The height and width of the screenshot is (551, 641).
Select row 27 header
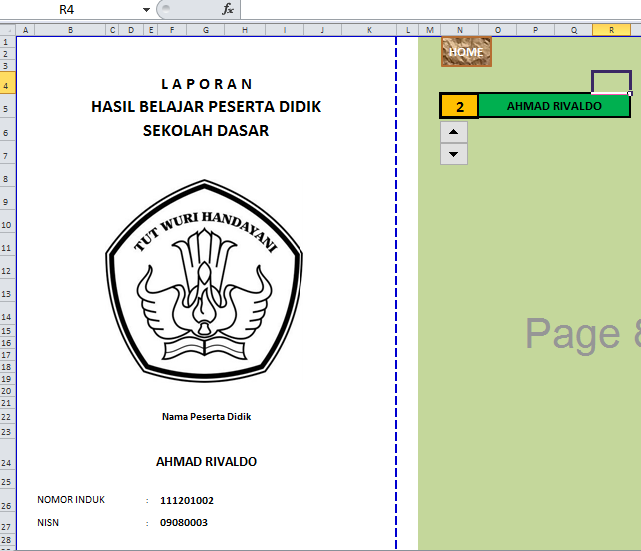7,523
